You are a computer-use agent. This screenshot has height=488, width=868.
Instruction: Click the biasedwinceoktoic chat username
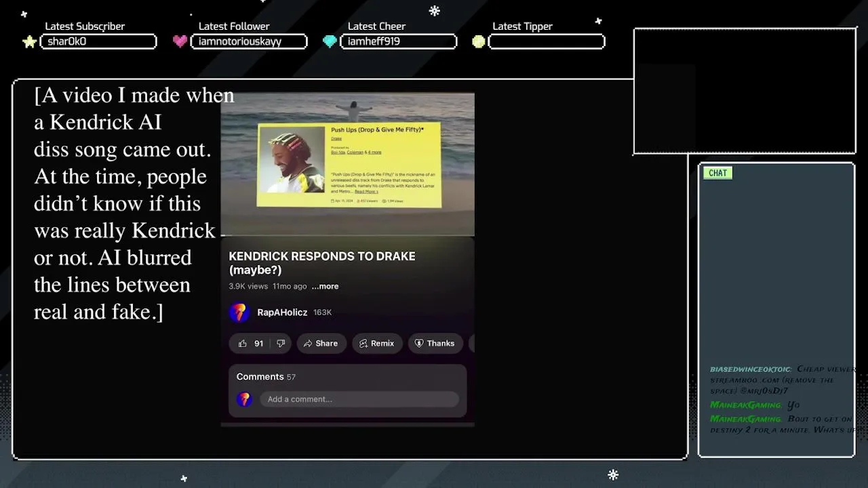[x=750, y=369]
